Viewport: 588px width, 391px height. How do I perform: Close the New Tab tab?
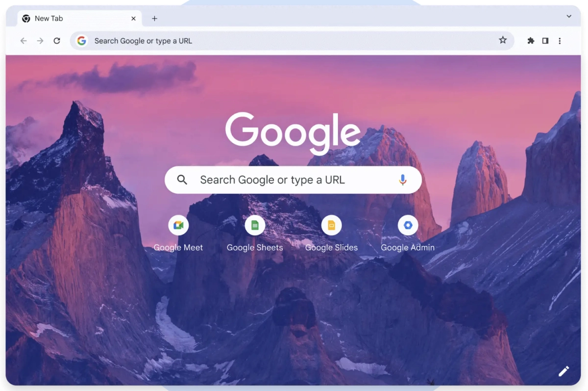point(133,19)
